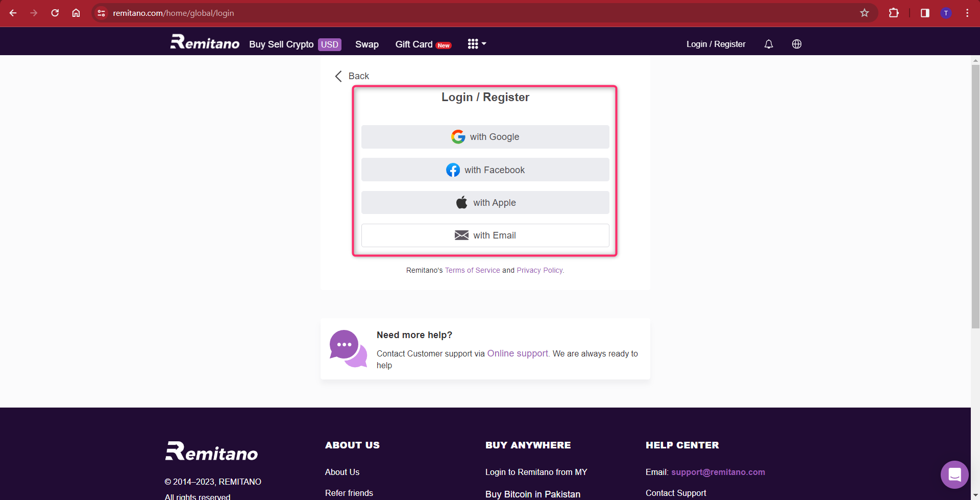Click the browser extensions puzzle icon
Screen dimensions: 980x500
coord(894,13)
